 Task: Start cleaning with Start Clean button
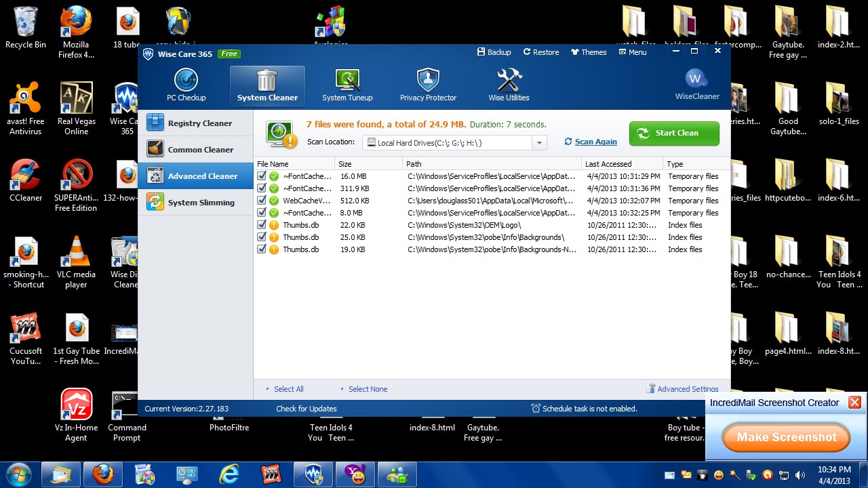(674, 134)
